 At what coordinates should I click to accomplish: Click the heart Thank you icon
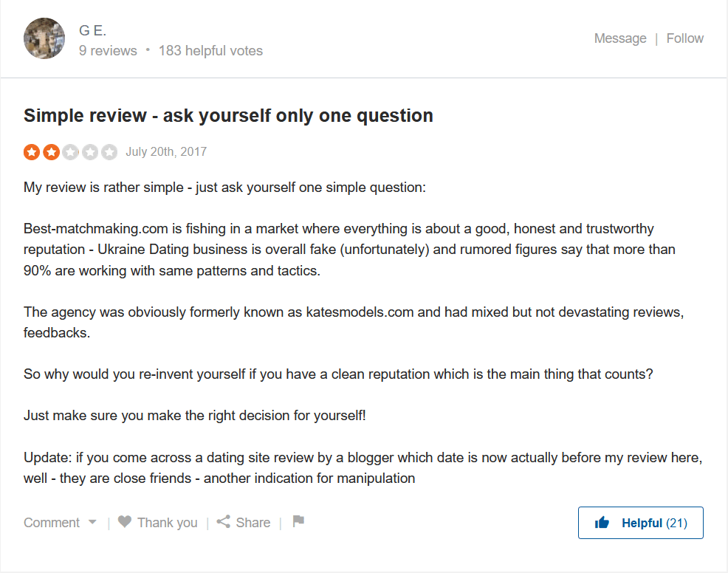pos(125,522)
